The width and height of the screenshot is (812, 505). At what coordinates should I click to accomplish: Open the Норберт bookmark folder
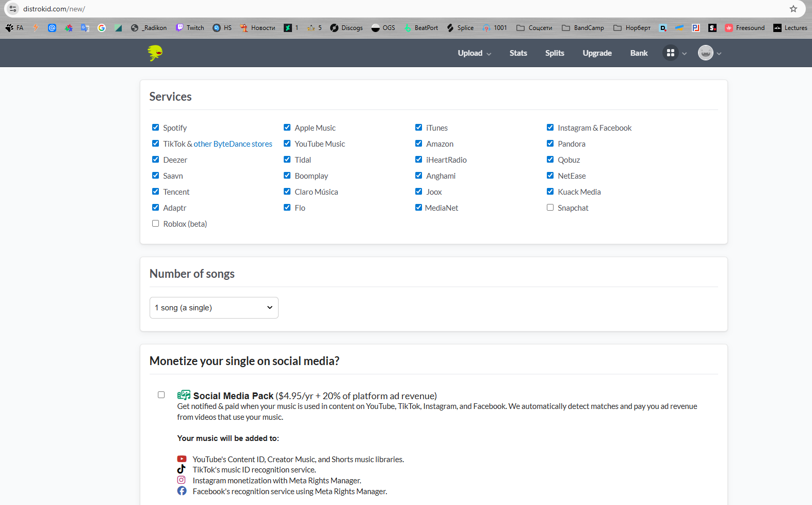pyautogui.click(x=632, y=28)
